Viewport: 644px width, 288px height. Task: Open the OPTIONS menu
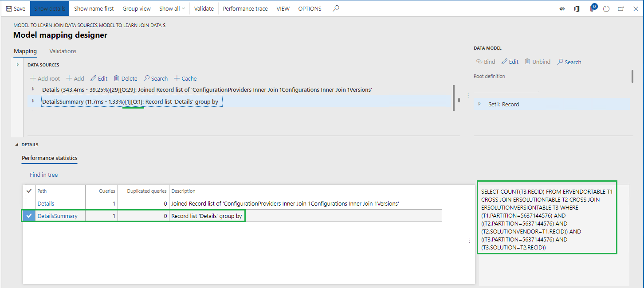310,8
